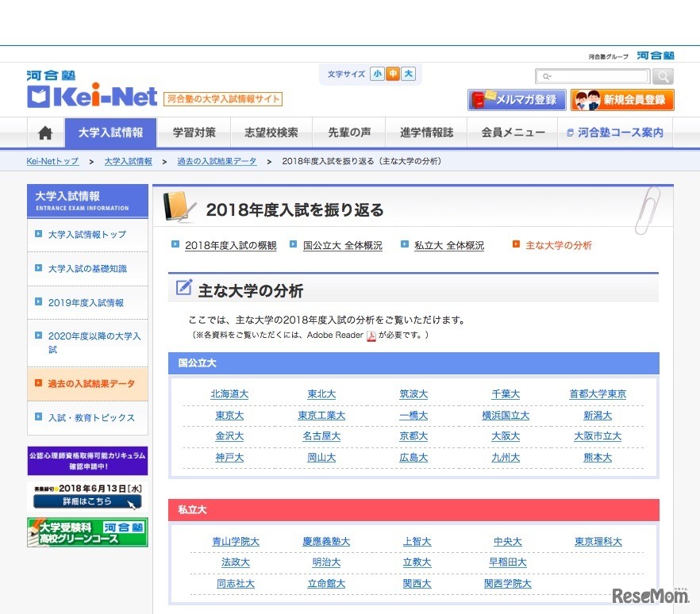Click the Adobe Reader PDF icon
Image resolution: width=700 pixels, height=614 pixels.
pyautogui.click(x=370, y=335)
